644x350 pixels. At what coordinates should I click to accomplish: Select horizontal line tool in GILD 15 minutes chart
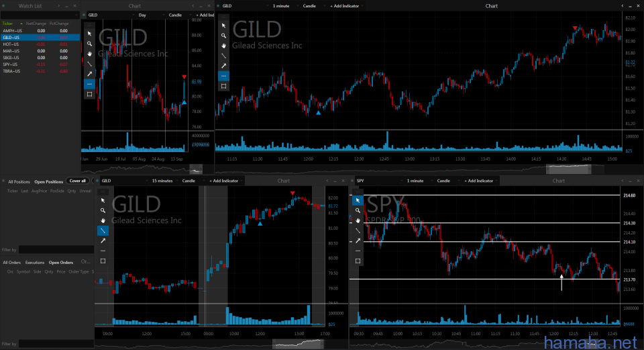pyautogui.click(x=103, y=251)
